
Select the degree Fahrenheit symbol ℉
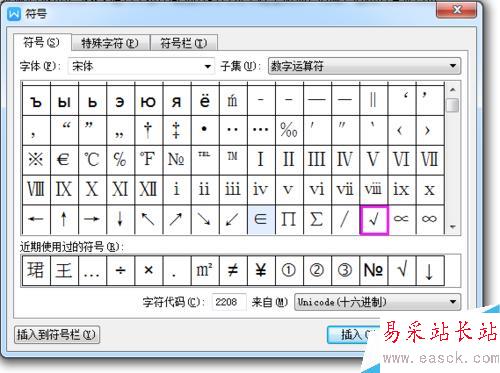click(x=149, y=160)
